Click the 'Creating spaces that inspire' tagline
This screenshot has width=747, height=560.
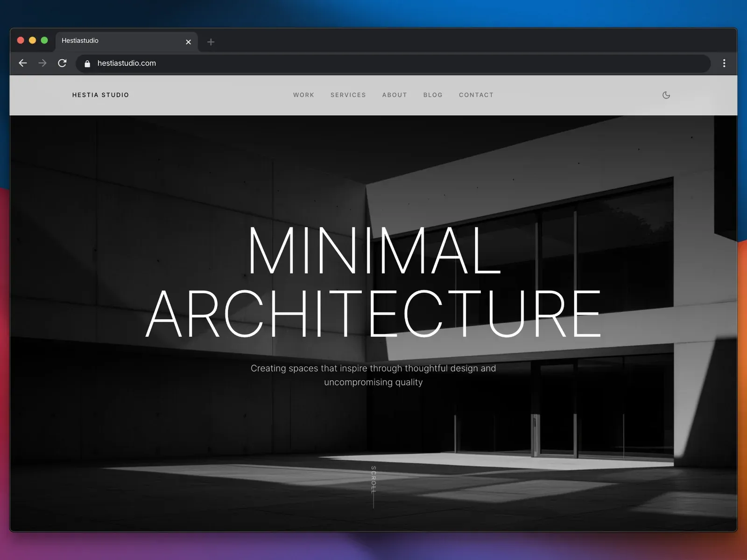pyautogui.click(x=373, y=375)
